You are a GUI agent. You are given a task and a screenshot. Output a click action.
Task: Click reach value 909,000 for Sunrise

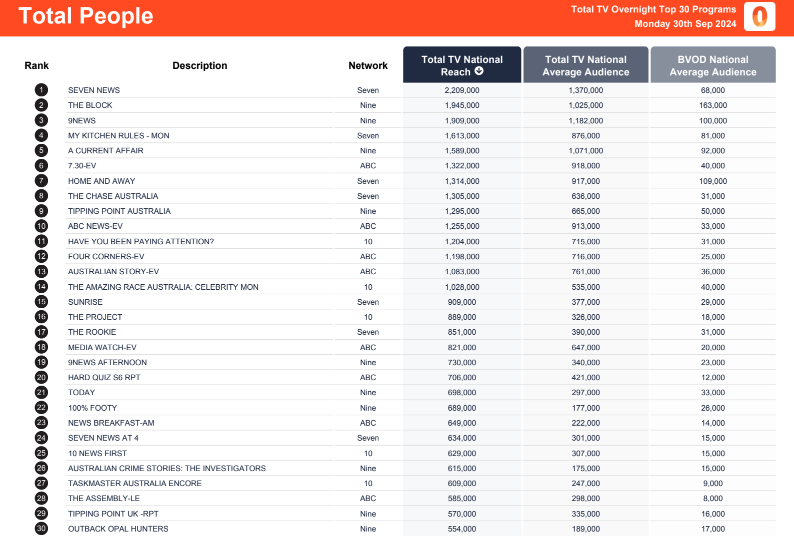pyautogui.click(x=462, y=302)
